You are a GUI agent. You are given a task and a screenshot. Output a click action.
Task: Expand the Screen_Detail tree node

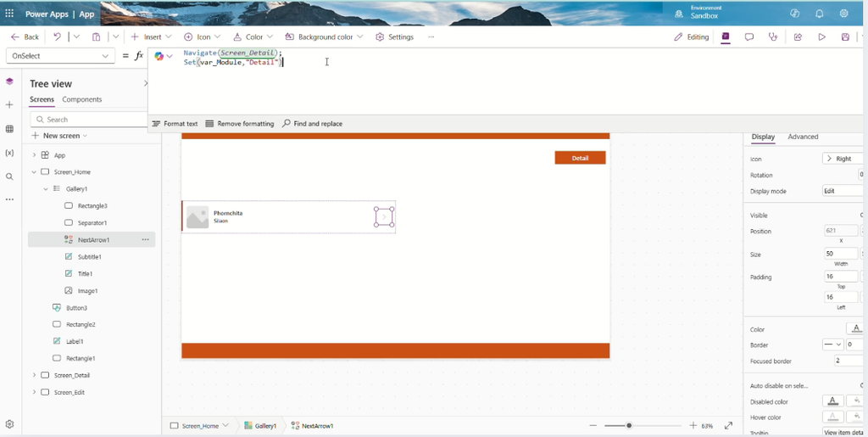point(34,375)
